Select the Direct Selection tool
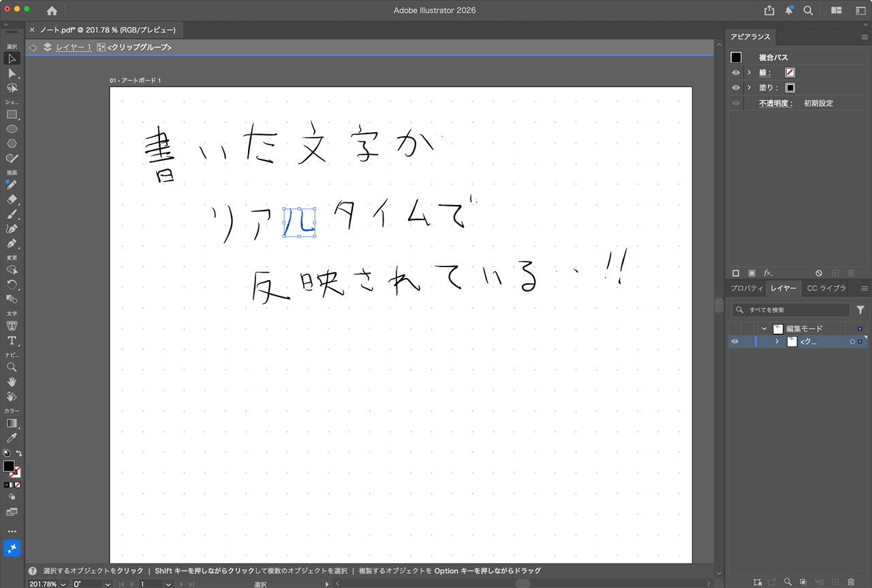 click(x=12, y=74)
